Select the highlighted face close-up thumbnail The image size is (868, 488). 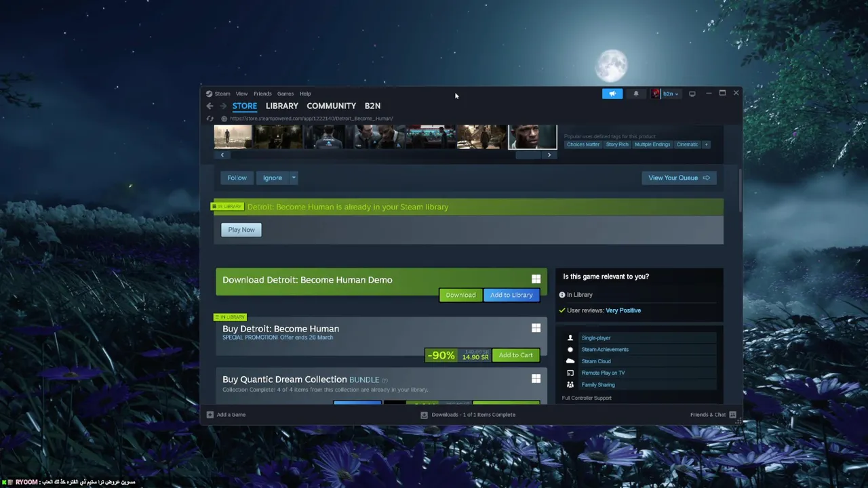point(532,136)
